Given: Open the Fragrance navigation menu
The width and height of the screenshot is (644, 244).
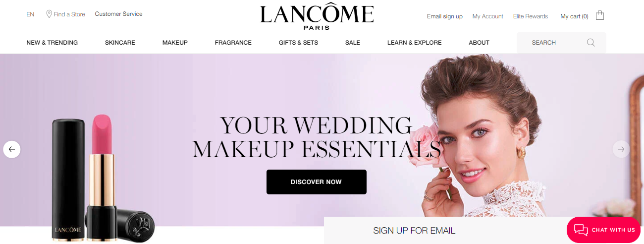Looking at the screenshot, I should click(233, 43).
